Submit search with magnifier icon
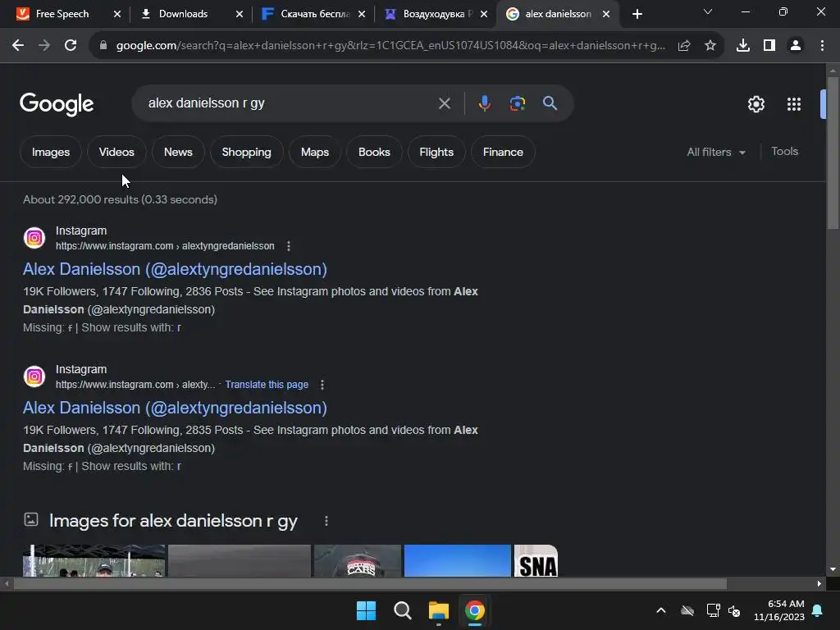Screen dimensions: 840x630 coord(550,103)
